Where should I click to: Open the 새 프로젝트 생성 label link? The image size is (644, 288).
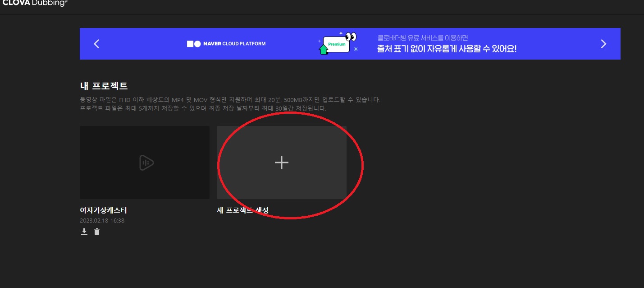[243, 209]
